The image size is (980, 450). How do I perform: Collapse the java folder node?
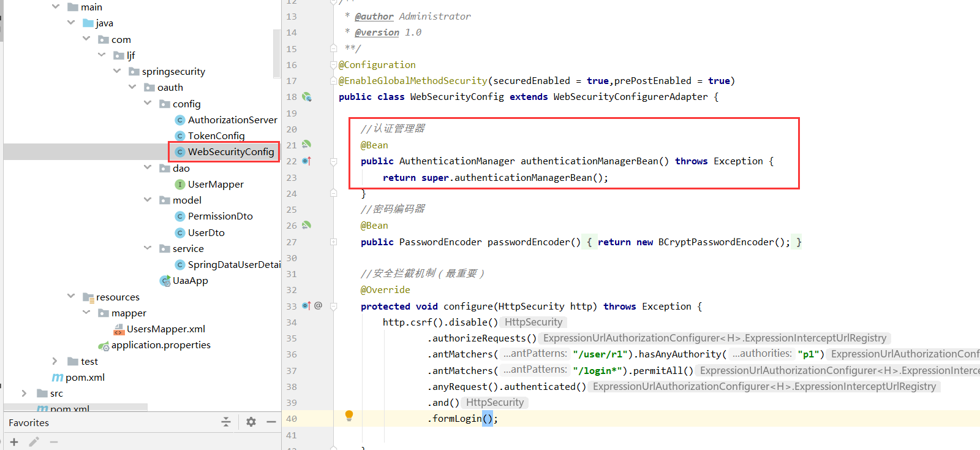click(71, 23)
